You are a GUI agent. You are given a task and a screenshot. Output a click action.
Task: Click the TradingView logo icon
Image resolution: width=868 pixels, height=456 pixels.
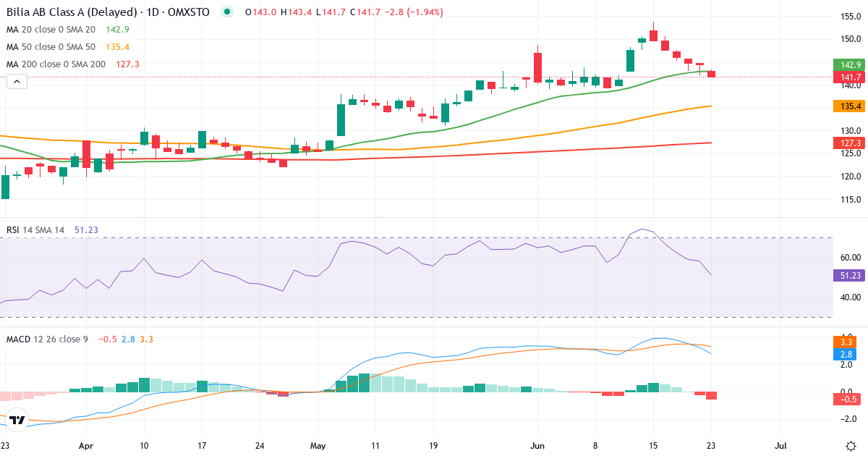(x=18, y=419)
